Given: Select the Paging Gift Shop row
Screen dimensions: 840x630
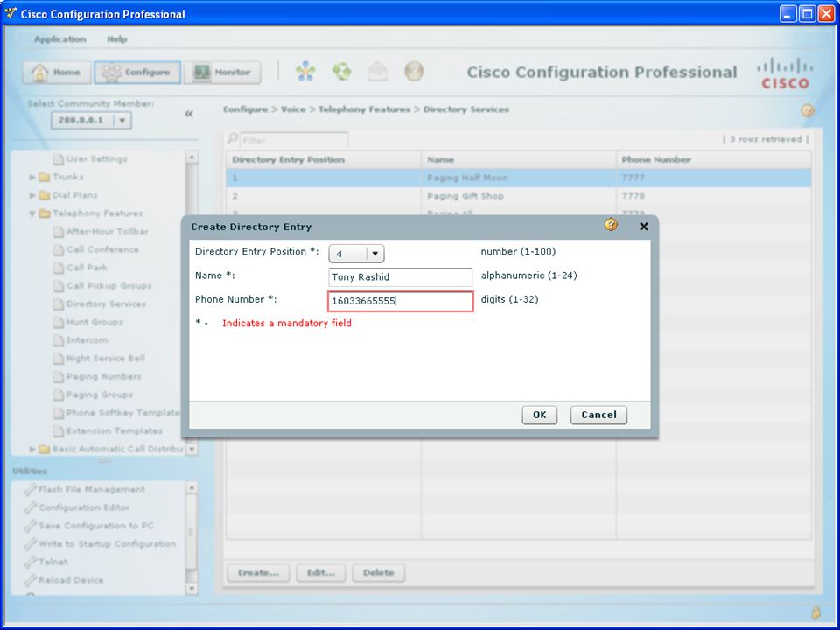Looking at the screenshot, I should pyautogui.click(x=519, y=196).
